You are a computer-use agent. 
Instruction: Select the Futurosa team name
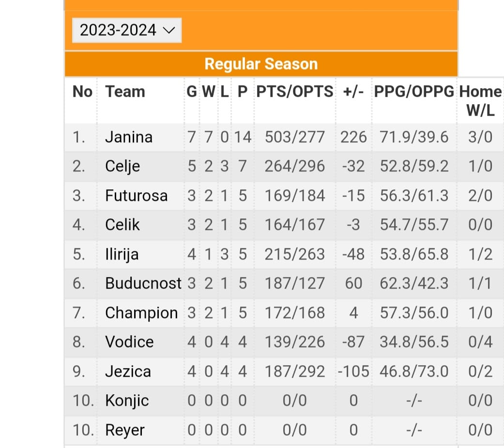[136, 196]
